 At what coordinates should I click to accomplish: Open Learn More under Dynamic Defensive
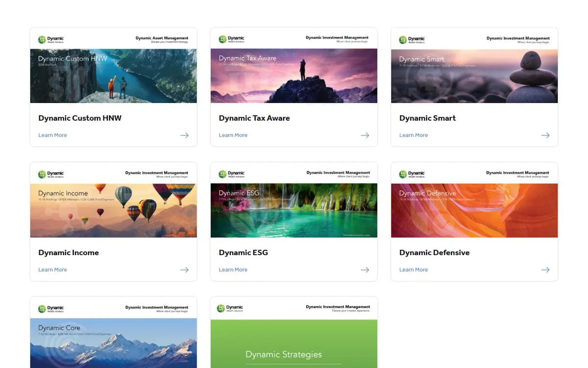413,270
